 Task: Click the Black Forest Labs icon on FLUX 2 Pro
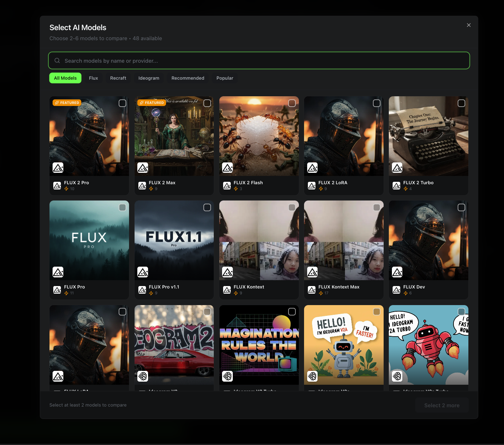(57, 186)
